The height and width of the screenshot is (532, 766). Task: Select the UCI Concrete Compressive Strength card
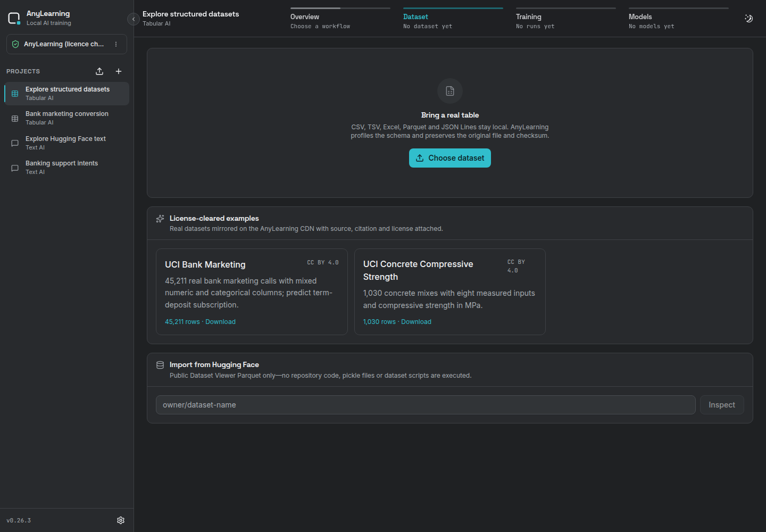click(x=450, y=292)
